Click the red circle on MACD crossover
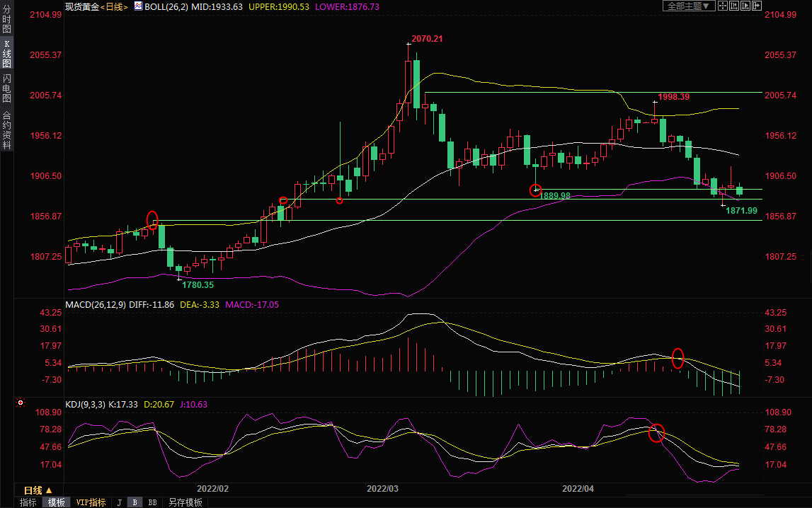This screenshot has height=508, width=812. (677, 359)
